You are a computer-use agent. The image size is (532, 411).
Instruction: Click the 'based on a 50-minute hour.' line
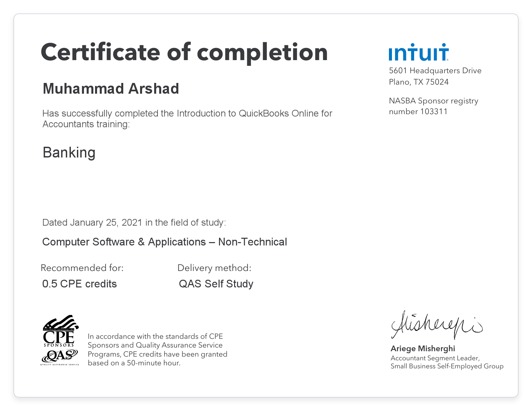click(134, 363)
